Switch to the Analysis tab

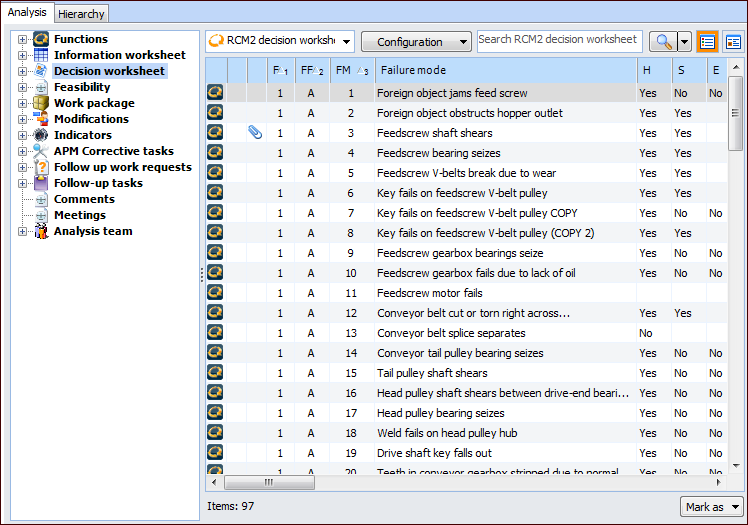click(27, 12)
